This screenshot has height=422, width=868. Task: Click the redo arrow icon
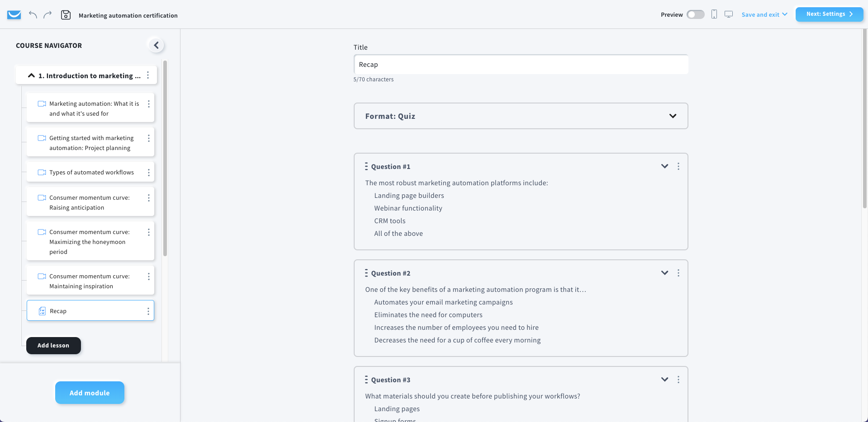coord(47,14)
